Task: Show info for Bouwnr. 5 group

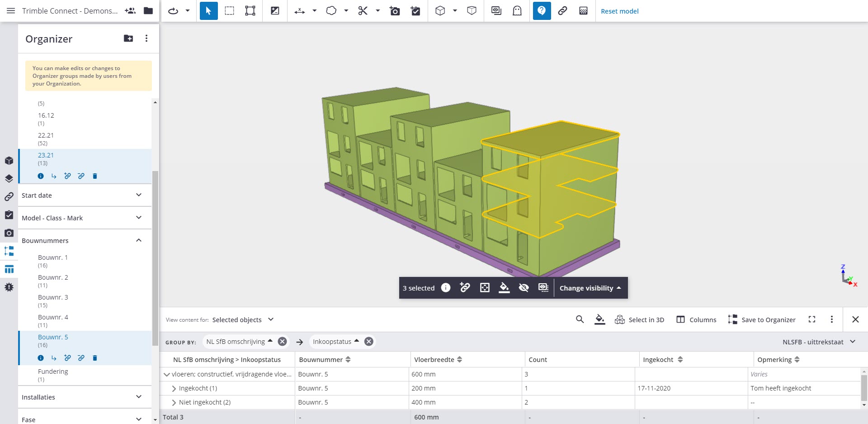Action: tap(41, 358)
